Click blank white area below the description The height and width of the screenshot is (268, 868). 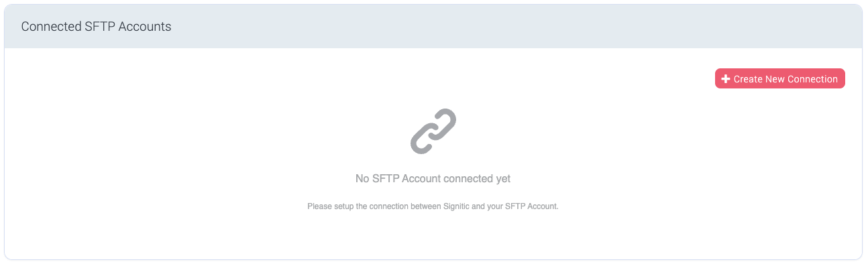[x=433, y=234]
